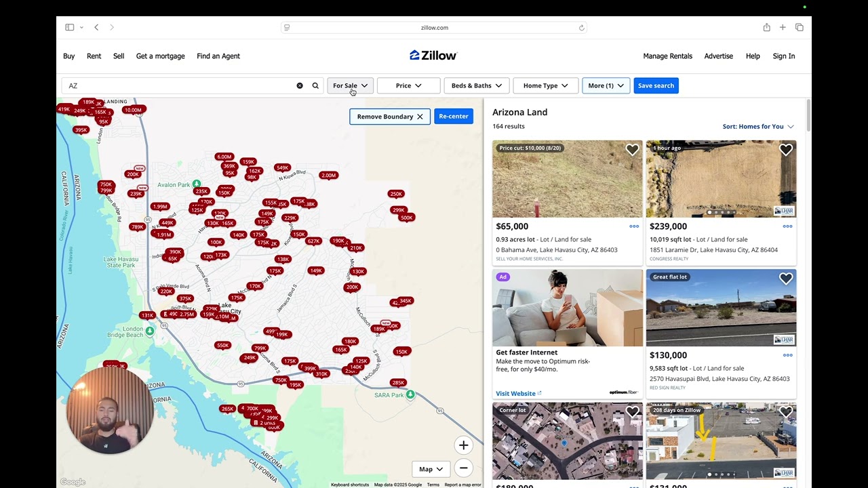Click the London Bridge Beach map marker
The width and height of the screenshot is (868, 488).
pos(150,331)
